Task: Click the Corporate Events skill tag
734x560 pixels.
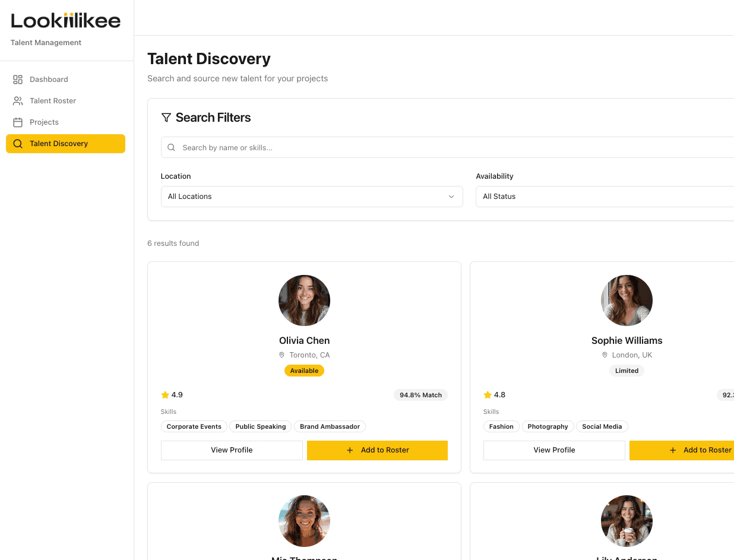Action: click(194, 426)
